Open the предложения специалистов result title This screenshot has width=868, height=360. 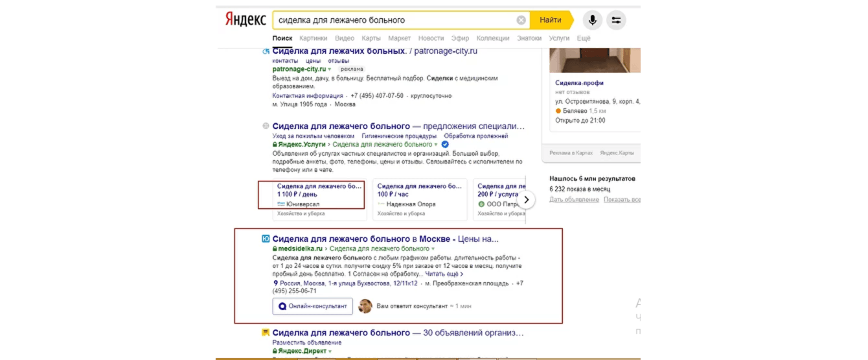[x=398, y=126]
